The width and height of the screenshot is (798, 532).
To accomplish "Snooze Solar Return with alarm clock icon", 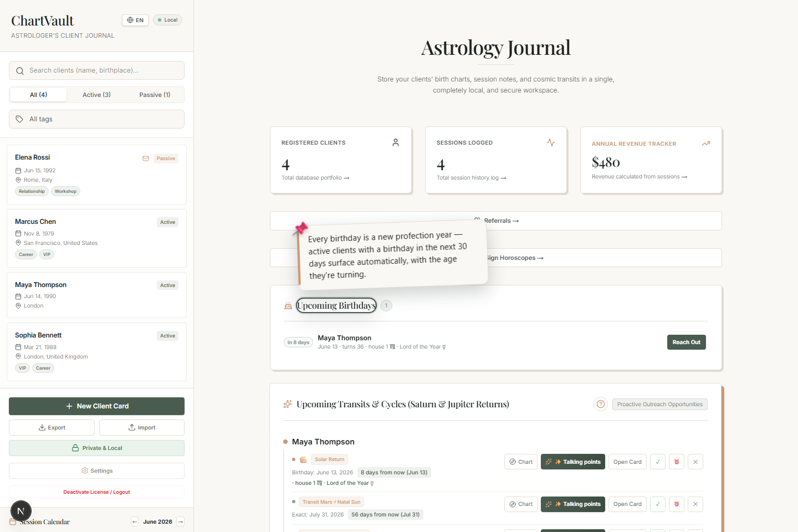I will (677, 462).
